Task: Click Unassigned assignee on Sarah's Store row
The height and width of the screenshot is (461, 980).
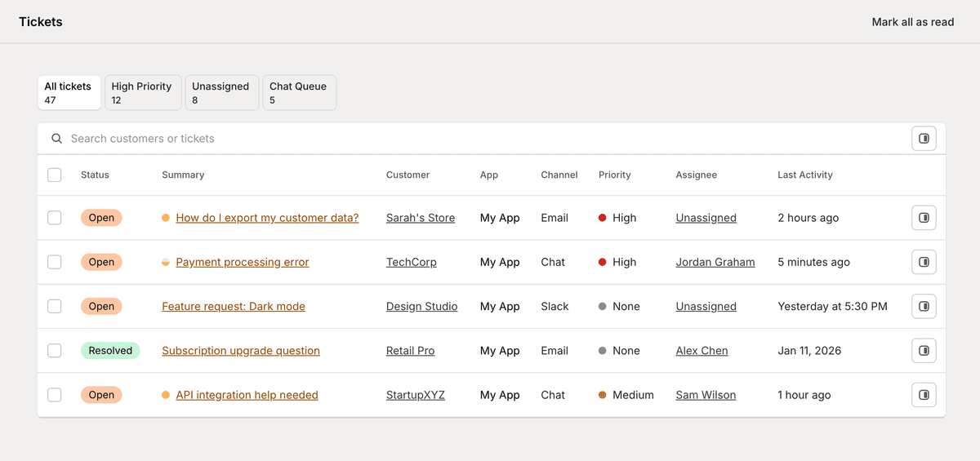Action: tap(706, 218)
